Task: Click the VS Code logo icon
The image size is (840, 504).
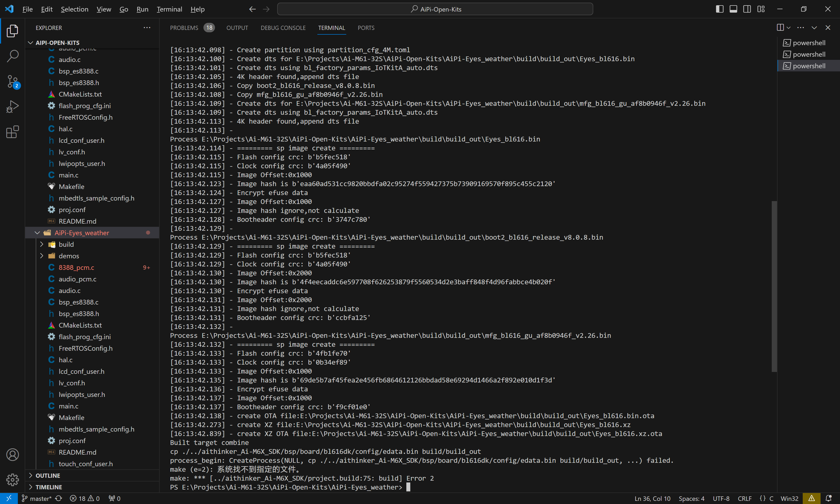Action: click(9, 9)
